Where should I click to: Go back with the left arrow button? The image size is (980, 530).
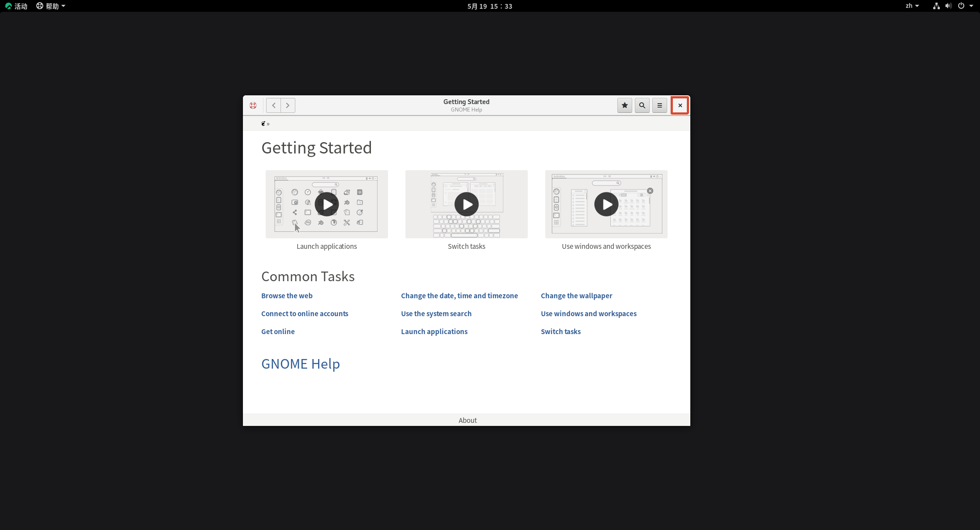pyautogui.click(x=274, y=105)
